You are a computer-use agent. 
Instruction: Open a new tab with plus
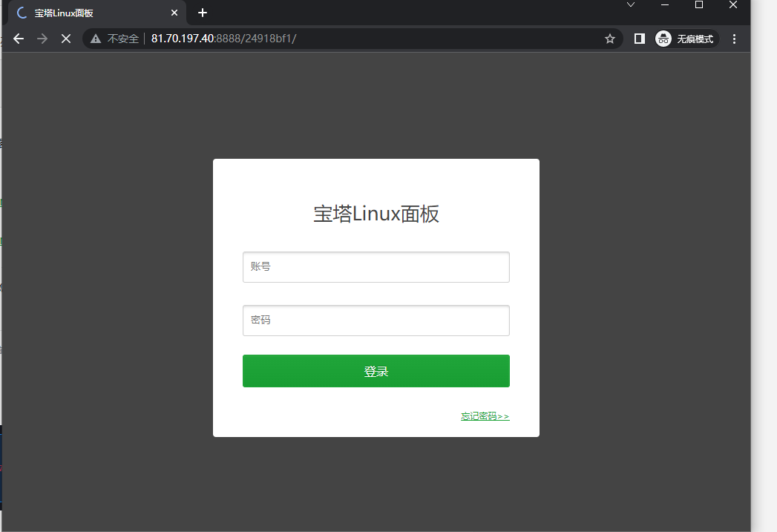(202, 13)
